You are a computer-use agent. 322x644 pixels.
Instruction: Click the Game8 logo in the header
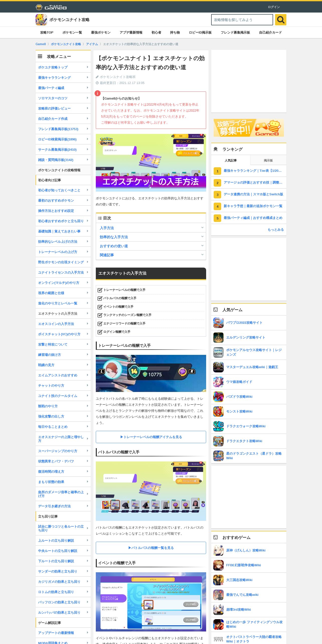pyautogui.click(x=51, y=7)
